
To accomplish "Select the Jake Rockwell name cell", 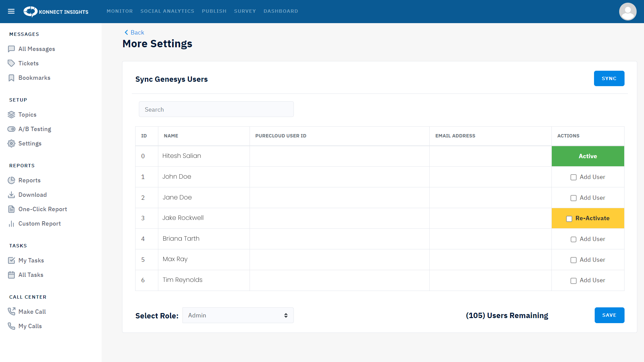I will point(204,218).
